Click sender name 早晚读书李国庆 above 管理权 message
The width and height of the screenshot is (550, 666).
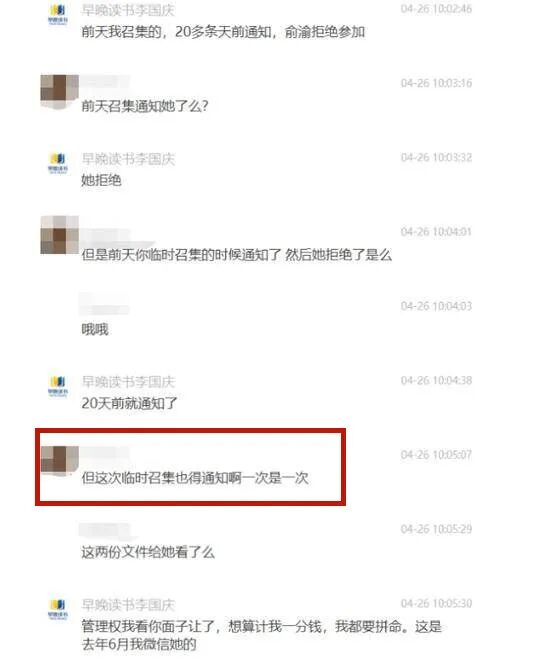pos(128,605)
